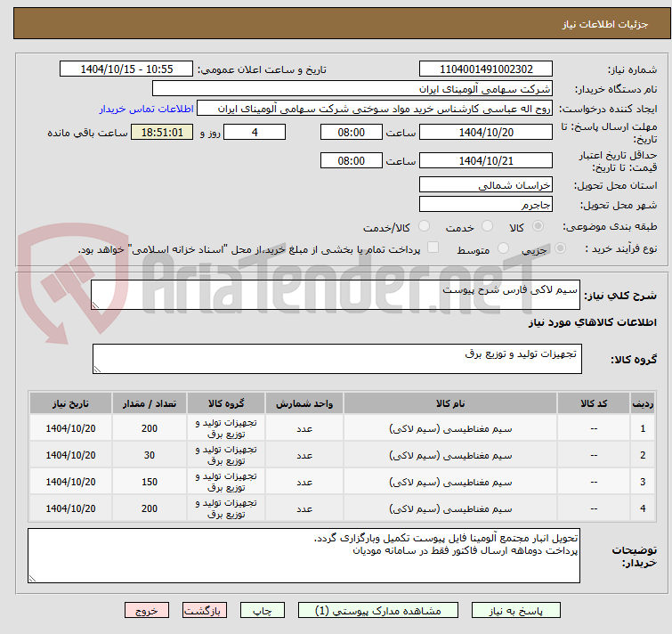
Task: Click the نام دستگاه خریدار field
Action: [x=352, y=89]
